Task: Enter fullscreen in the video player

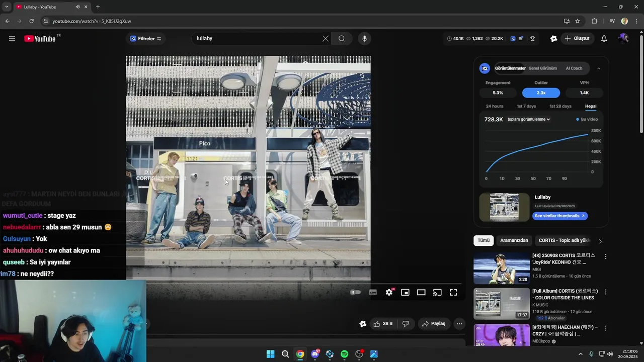Action: point(453,292)
